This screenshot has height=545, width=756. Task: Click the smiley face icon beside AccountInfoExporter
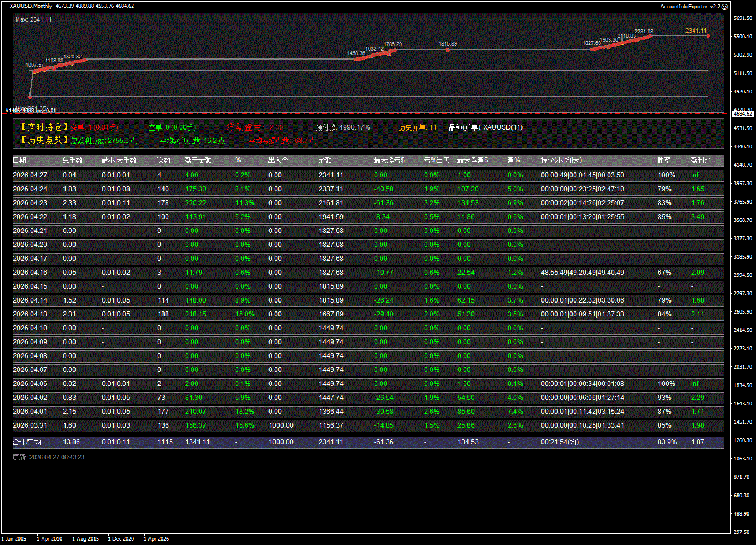coord(724,6)
